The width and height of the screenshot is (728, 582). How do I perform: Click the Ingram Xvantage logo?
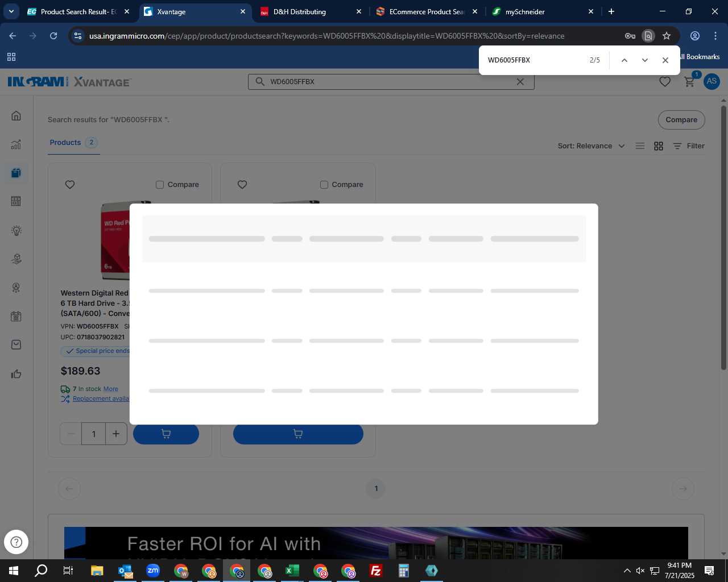[x=69, y=82]
